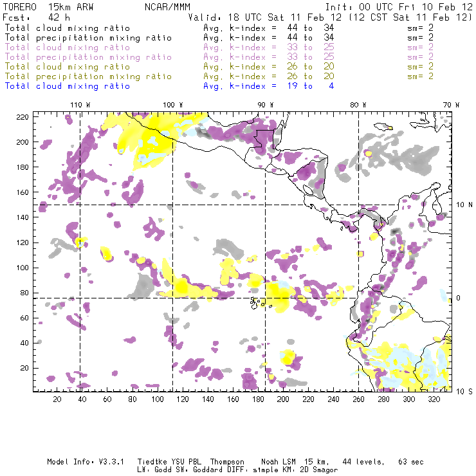Click black "Avg. k-index = 44 to 34" in cloud row
The image size is (476, 476).
[x=269, y=28]
